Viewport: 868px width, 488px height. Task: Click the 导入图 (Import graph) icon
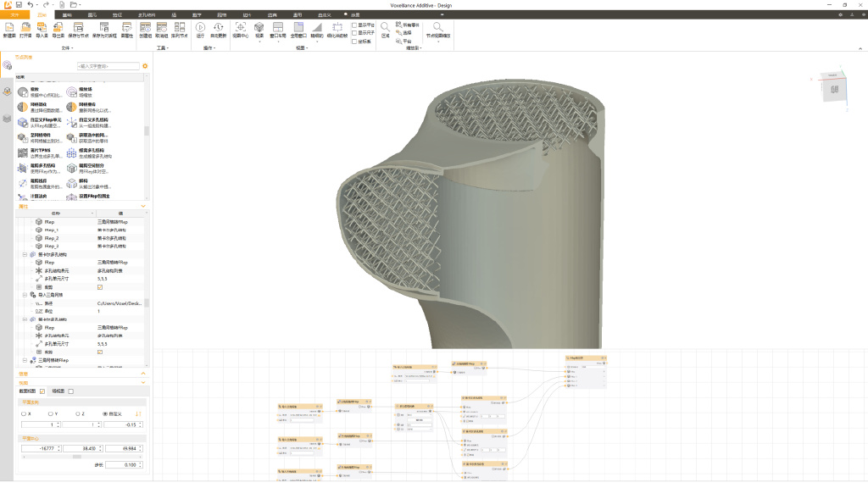point(42,28)
